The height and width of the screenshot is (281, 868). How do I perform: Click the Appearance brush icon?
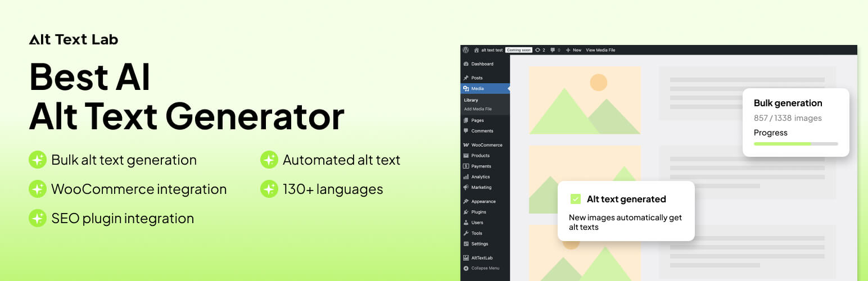[466, 201]
